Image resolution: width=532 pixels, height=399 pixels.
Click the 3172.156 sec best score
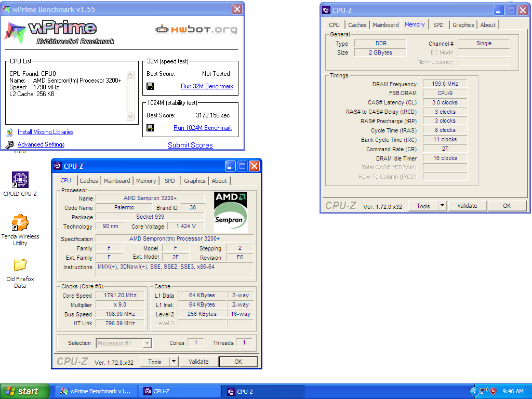(212, 115)
